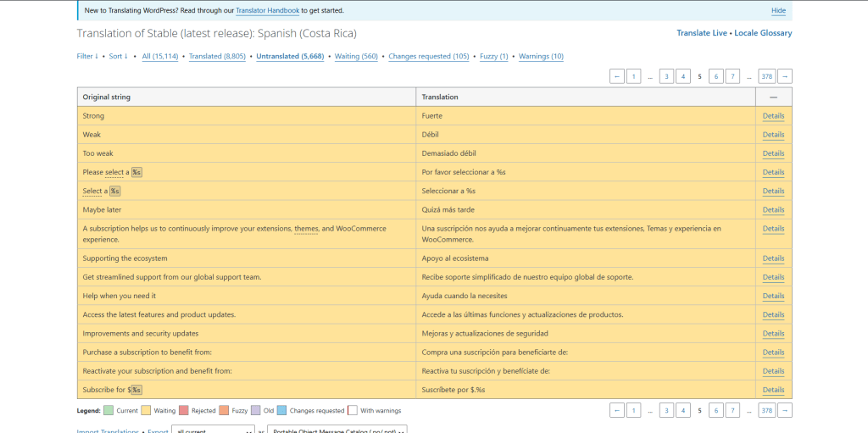Show Changes requested (105) strings
The width and height of the screenshot is (868, 433).
click(x=428, y=57)
